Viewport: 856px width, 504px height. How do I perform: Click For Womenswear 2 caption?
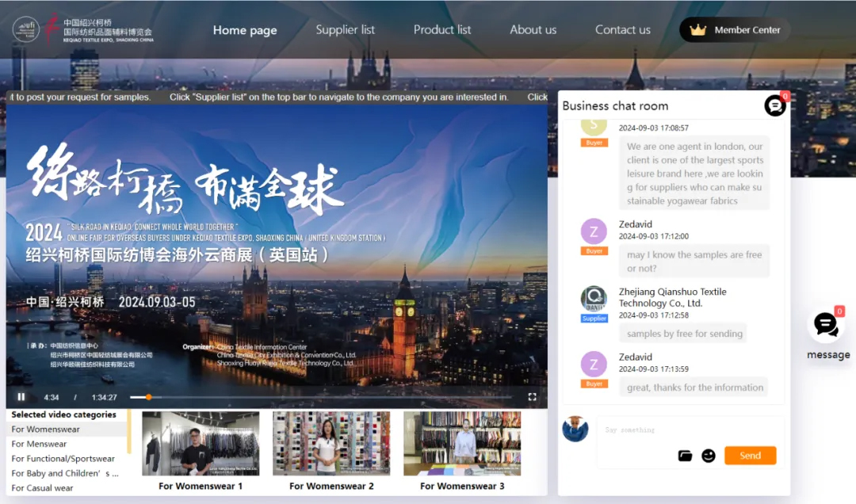[331, 486]
